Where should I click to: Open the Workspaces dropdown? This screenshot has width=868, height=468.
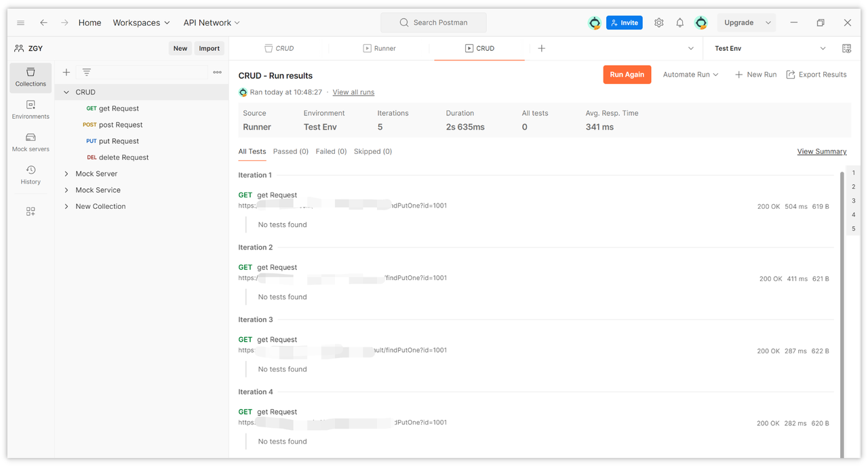point(142,22)
